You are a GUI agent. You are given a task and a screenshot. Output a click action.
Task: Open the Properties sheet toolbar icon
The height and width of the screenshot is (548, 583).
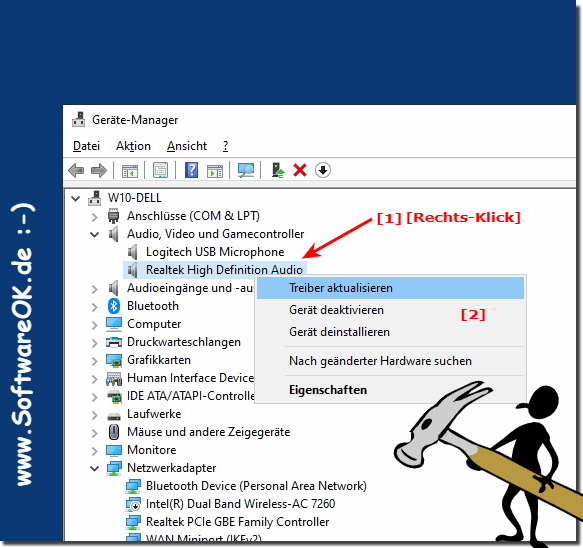[161, 170]
